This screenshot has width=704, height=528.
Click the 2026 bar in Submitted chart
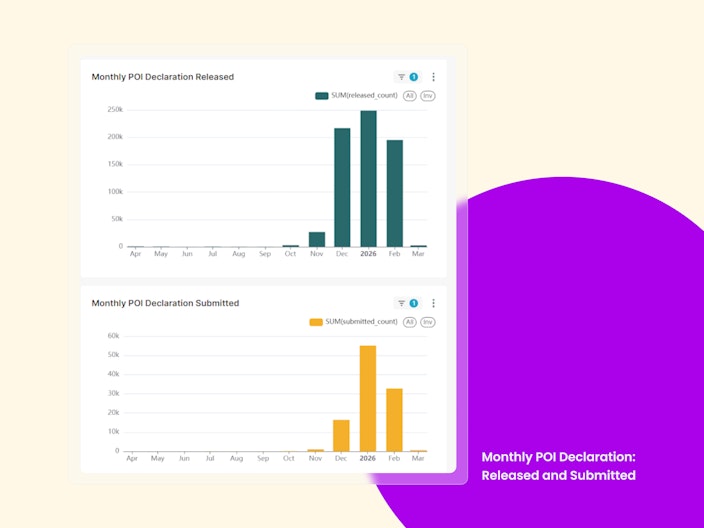tap(368, 398)
